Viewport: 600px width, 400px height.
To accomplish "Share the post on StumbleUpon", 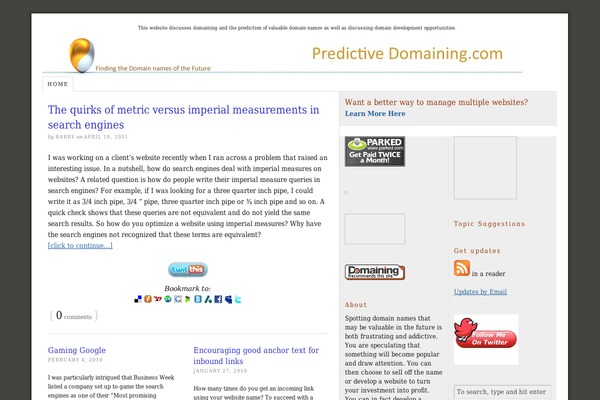I will (168, 299).
